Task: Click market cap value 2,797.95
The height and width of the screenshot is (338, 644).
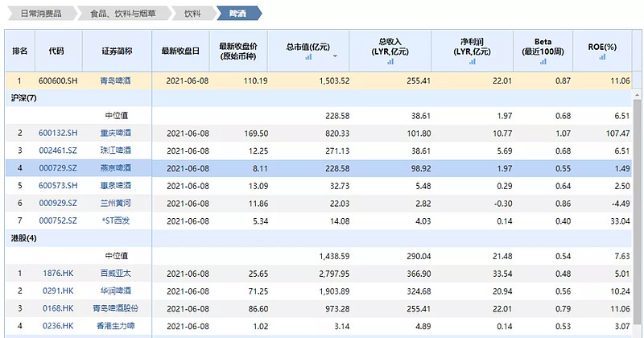Action: 334,274
